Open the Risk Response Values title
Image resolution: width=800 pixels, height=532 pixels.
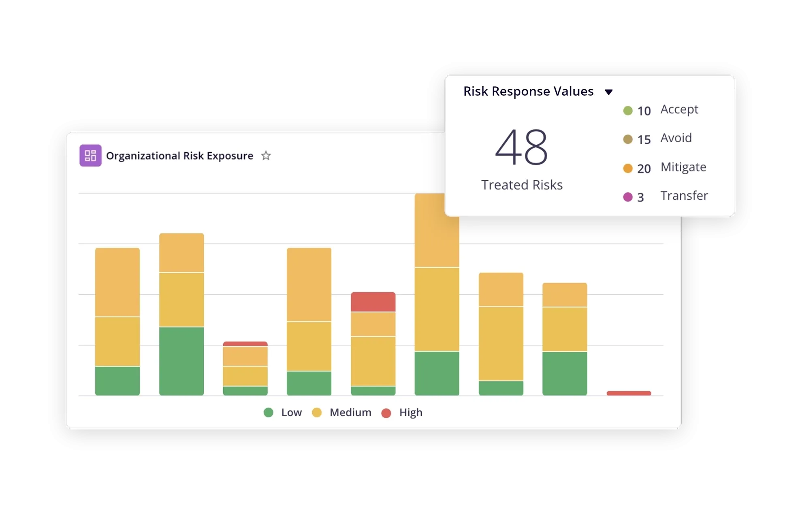click(x=528, y=92)
